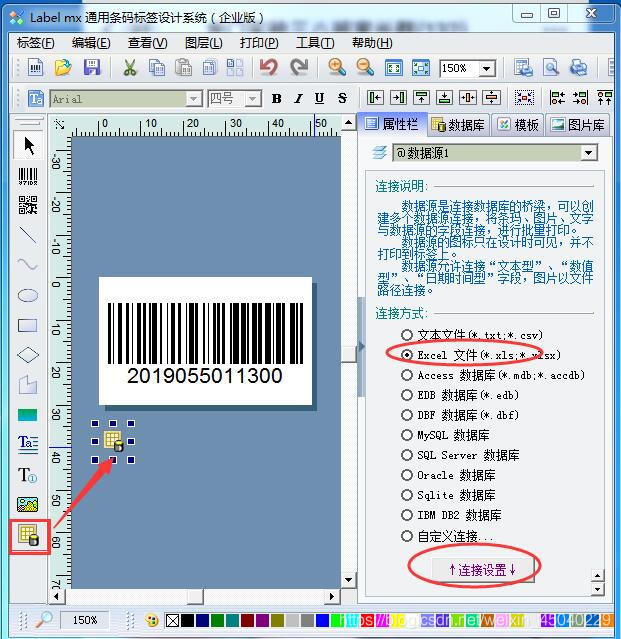This screenshot has height=639, width=621.
Task: Click the New label icon
Action: 35,68
